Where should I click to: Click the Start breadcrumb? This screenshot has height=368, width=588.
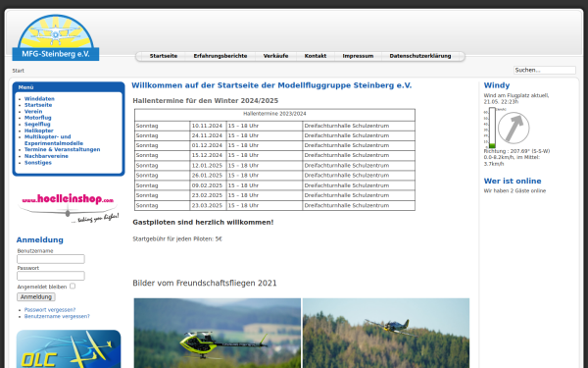point(18,71)
